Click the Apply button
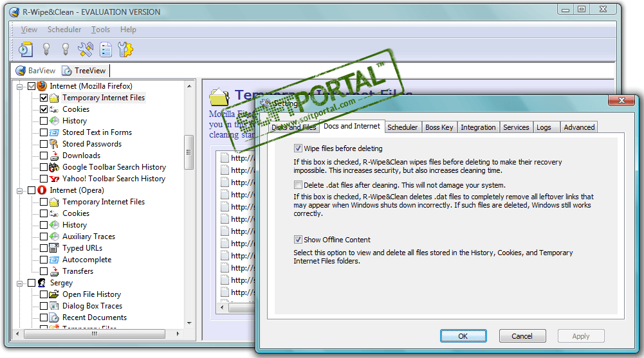Viewport: 644px width, 358px height. [581, 336]
